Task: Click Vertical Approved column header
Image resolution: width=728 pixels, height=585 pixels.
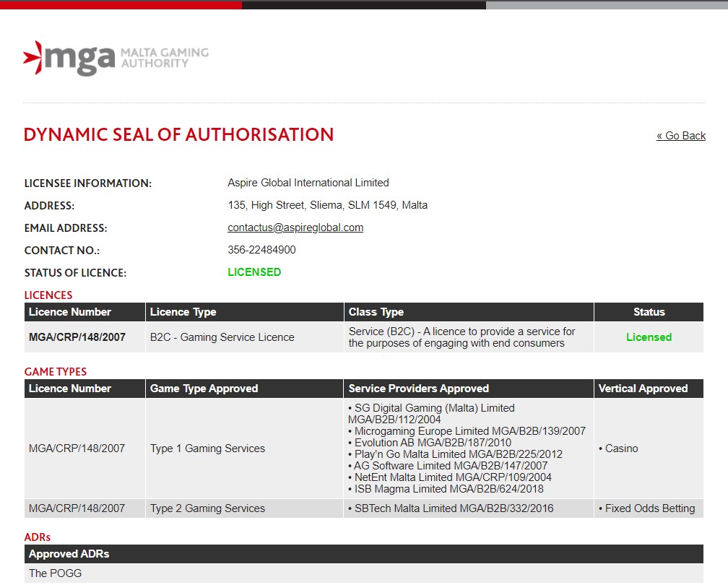Action: pos(649,389)
